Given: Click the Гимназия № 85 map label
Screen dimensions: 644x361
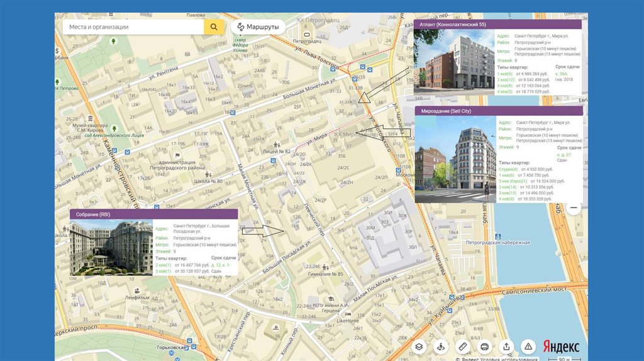Looking at the screenshot, I should (x=325, y=274).
